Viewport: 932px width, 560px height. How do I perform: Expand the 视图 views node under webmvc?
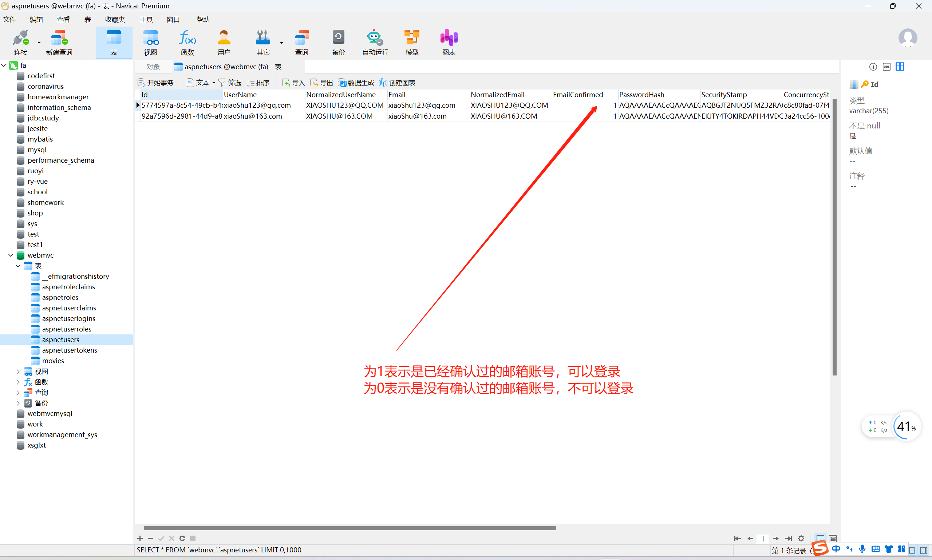[x=18, y=372]
